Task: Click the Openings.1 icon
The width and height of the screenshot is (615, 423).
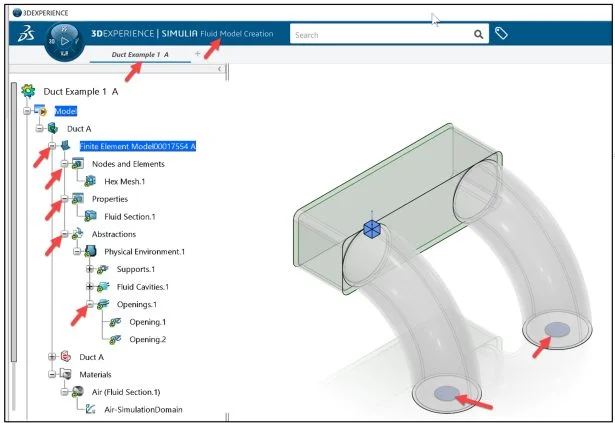Action: tap(103, 304)
